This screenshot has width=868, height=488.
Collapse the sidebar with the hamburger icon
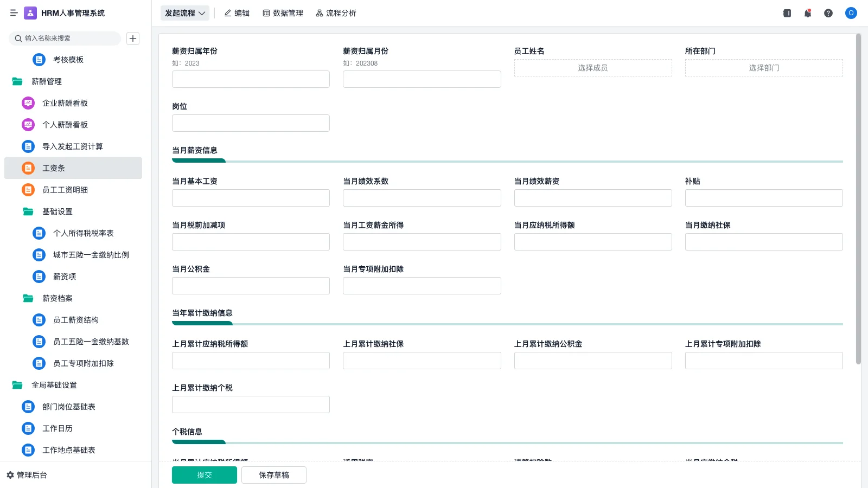14,13
